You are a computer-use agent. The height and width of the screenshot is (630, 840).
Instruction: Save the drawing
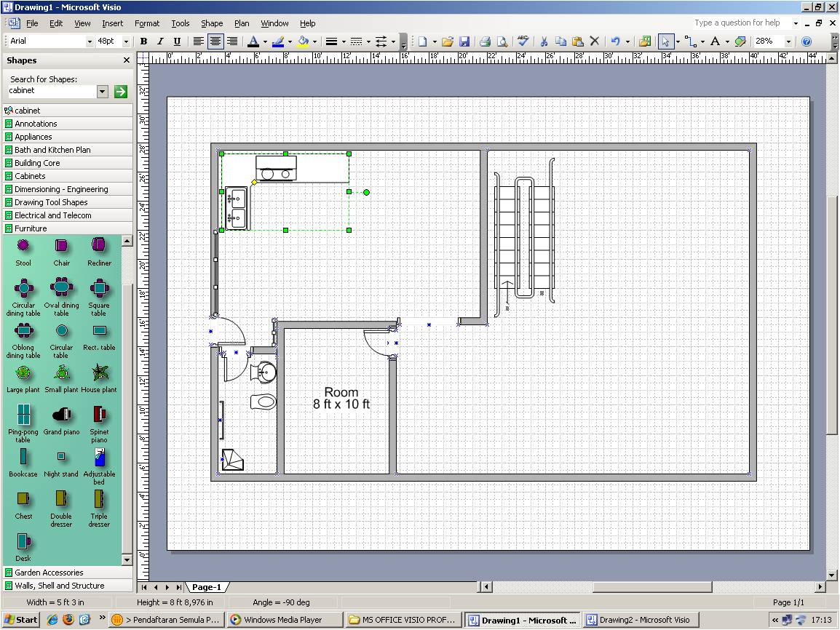coord(464,41)
